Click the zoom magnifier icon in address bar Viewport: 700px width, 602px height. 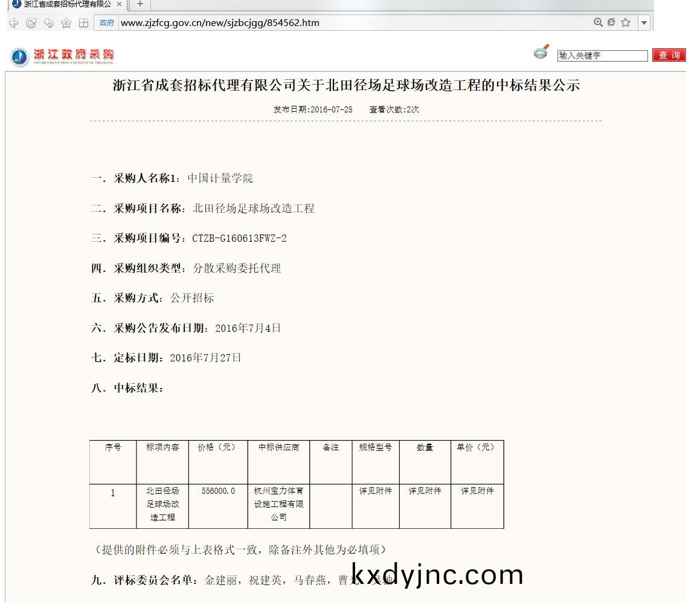coord(598,22)
